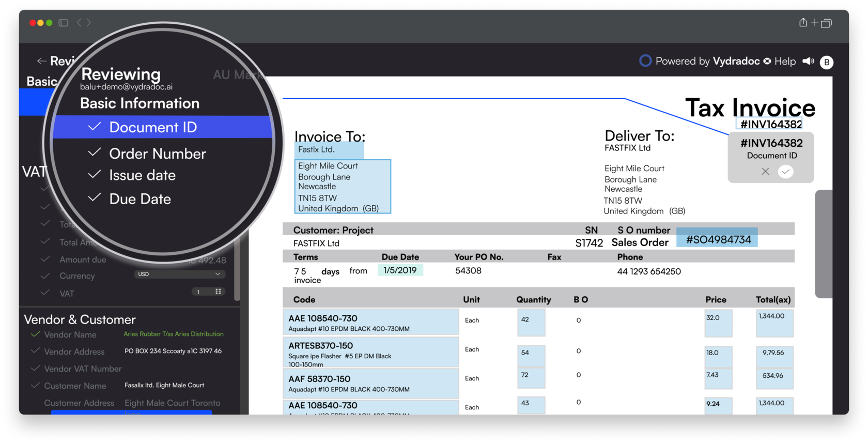Click the highlighted due date 1/5/2019

pos(400,270)
